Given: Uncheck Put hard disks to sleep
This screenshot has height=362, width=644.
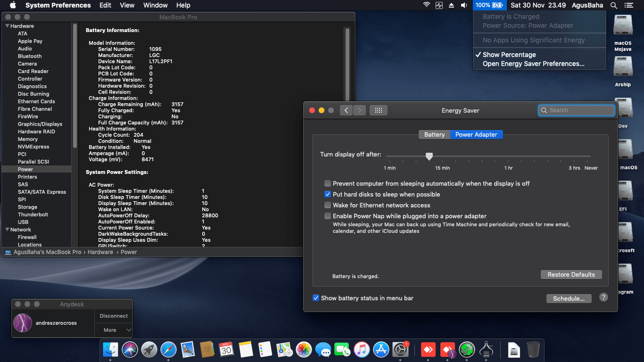Looking at the screenshot, I should (328, 194).
